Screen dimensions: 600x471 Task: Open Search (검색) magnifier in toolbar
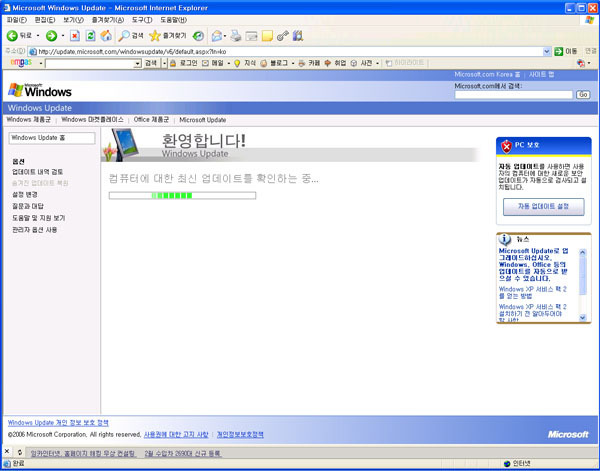130,36
